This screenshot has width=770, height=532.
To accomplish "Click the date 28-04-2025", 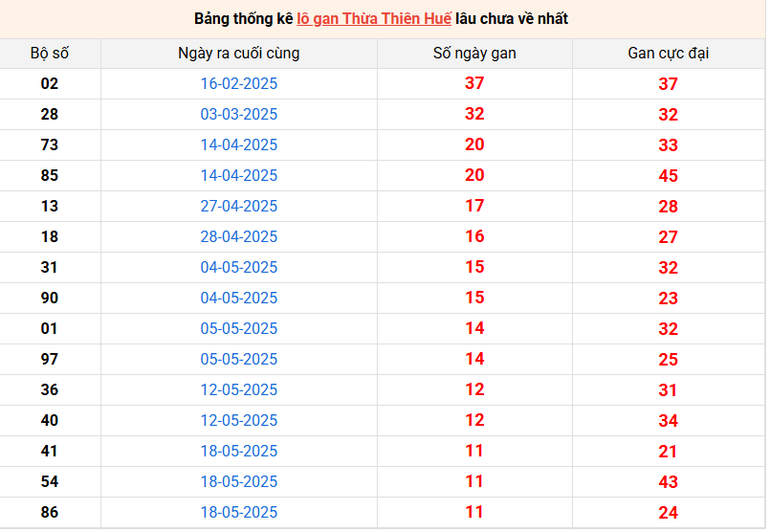I will 238,237.
